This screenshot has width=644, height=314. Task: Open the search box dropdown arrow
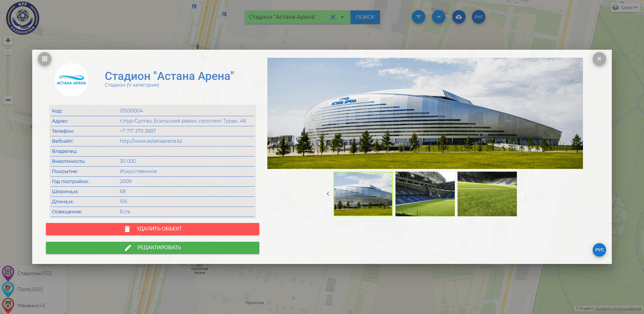342,17
